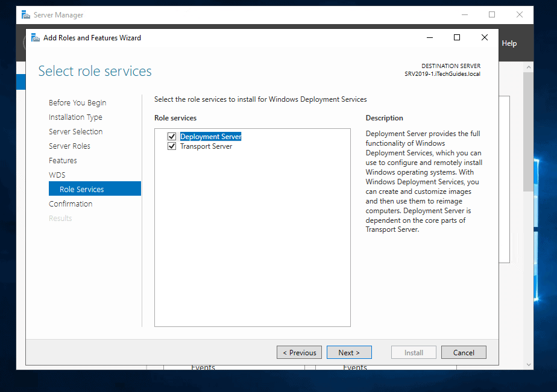Select the Deployment Server role service label
This screenshot has height=392, width=557.
[210, 137]
